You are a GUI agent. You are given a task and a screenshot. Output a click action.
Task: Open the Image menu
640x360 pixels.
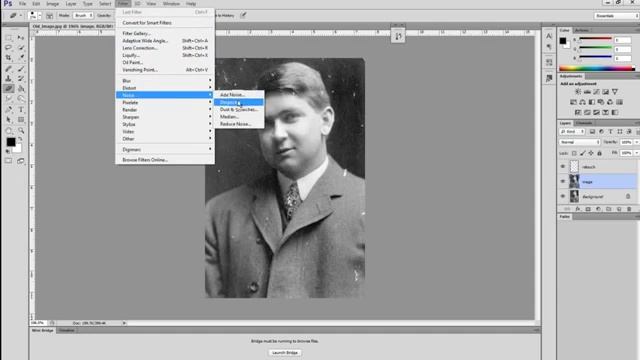(52, 4)
